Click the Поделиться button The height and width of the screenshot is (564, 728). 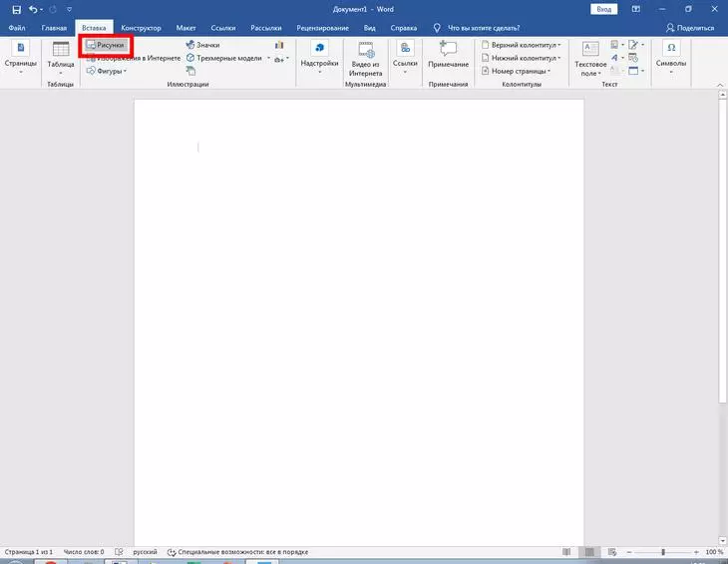[690, 28]
